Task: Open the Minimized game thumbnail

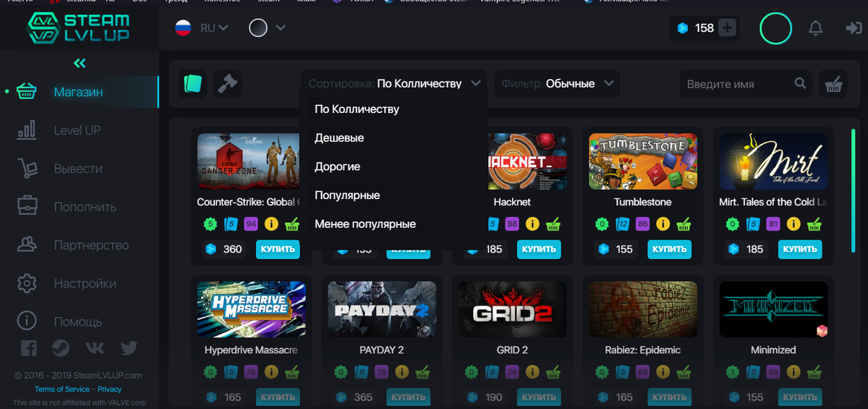Action: (x=774, y=309)
